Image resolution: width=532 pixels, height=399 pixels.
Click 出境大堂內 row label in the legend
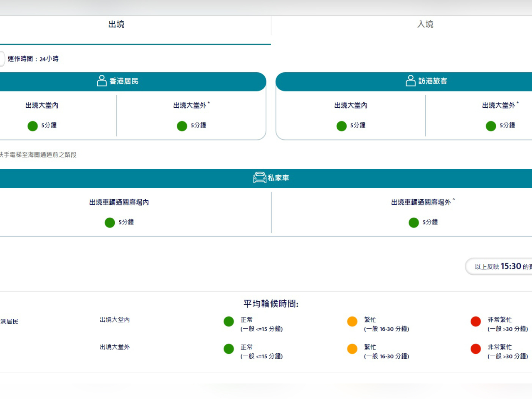115,320
